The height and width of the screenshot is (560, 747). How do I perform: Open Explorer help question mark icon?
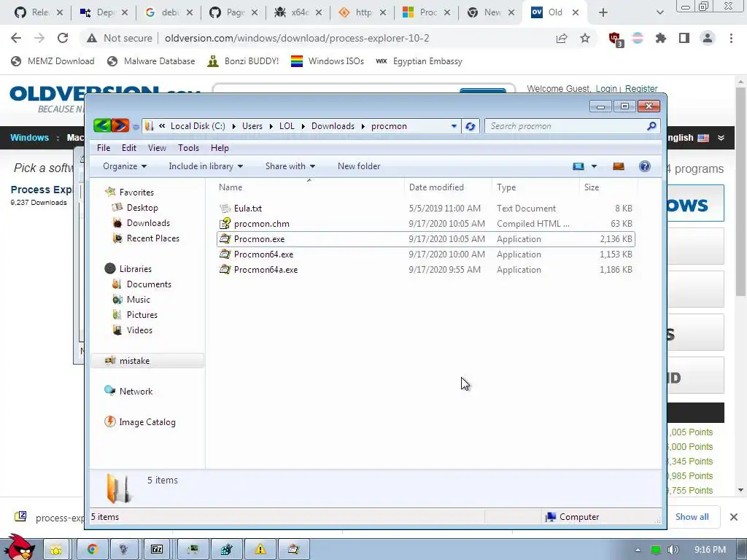point(645,166)
